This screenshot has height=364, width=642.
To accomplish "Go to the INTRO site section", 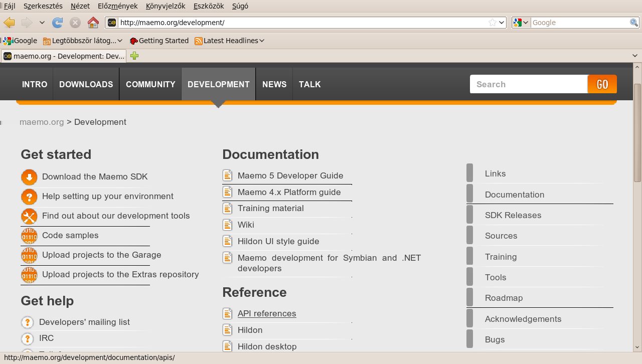I will coord(35,84).
